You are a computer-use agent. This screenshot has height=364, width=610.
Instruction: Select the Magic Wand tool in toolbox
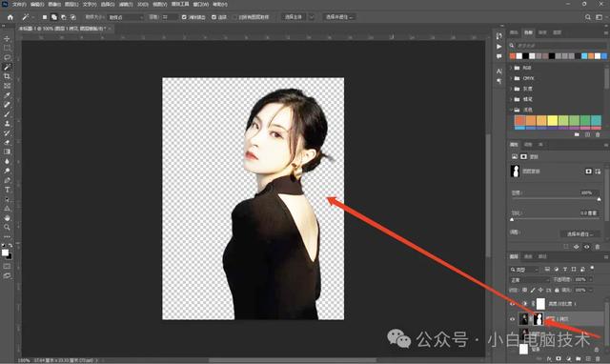tap(7, 67)
